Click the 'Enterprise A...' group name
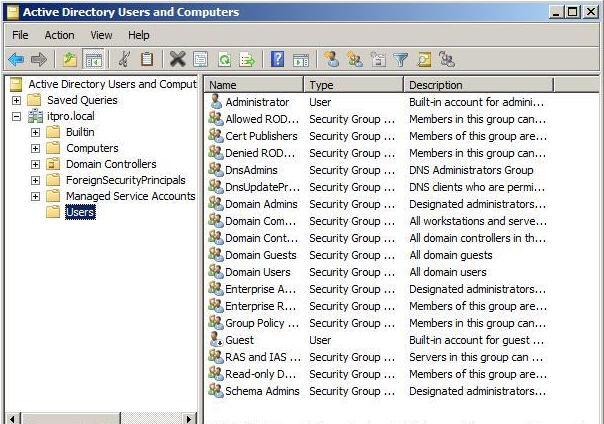 [261, 289]
